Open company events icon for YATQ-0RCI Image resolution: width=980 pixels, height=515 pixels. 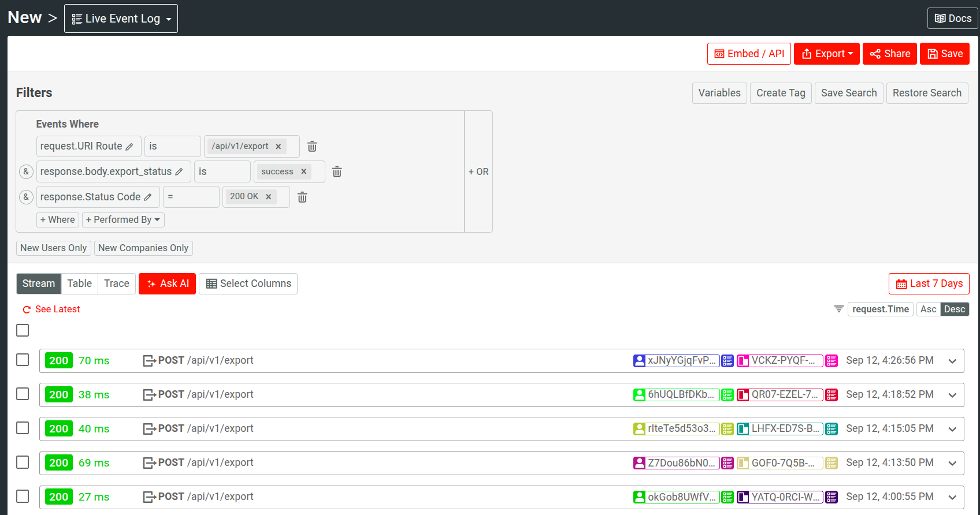pos(831,497)
